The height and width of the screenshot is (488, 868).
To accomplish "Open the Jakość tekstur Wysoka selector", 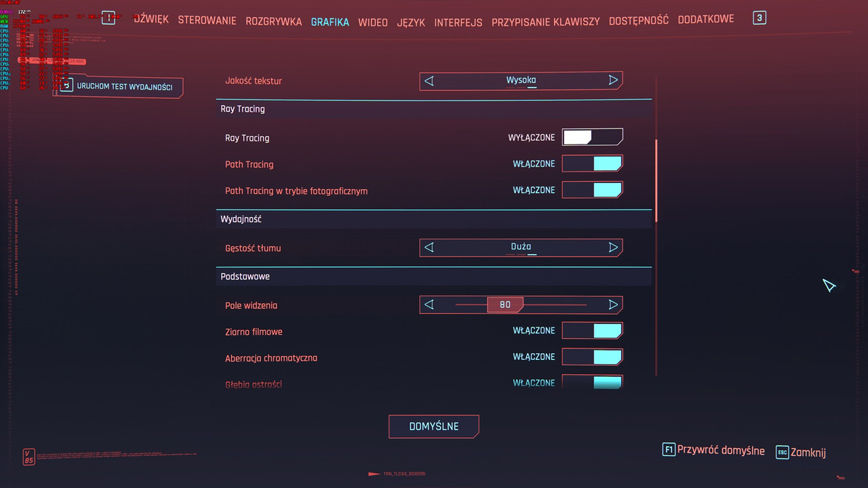I will pos(521,81).
